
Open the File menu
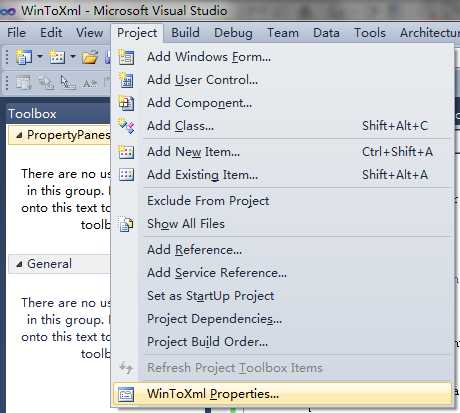click(16, 33)
